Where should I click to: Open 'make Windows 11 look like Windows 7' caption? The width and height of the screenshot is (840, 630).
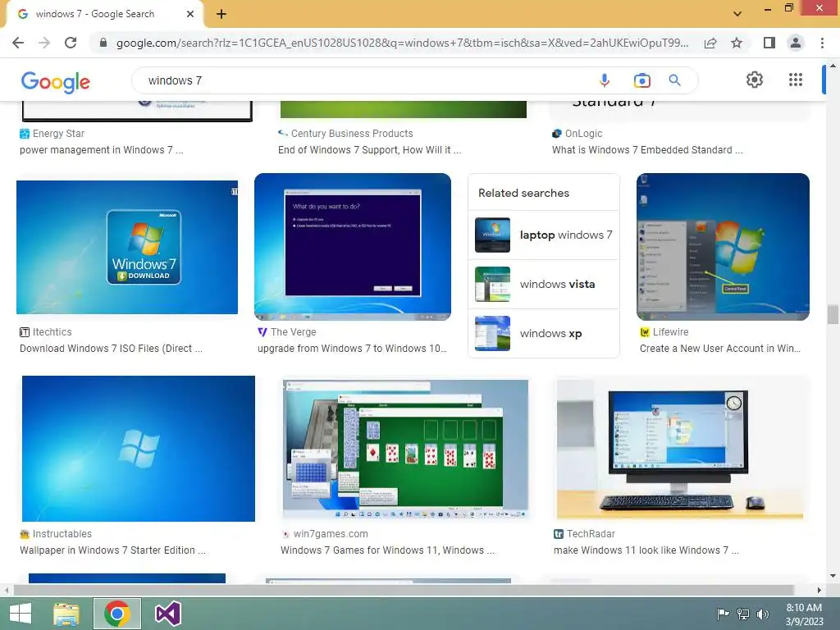(646, 550)
